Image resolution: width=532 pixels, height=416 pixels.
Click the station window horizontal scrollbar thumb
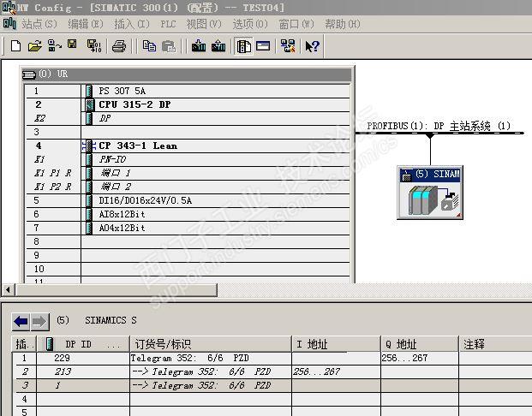tap(116, 290)
